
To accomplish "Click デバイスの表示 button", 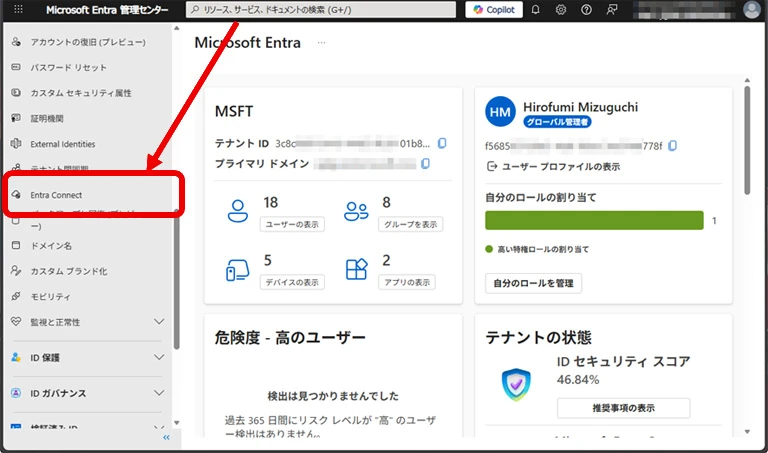I will tap(292, 282).
